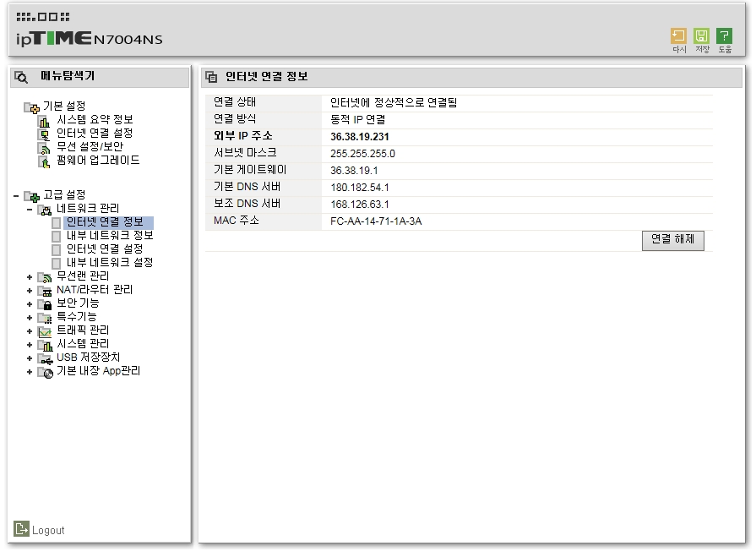
Task: Click the 인터넷 연결 설정 computer icon
Action: [44, 134]
